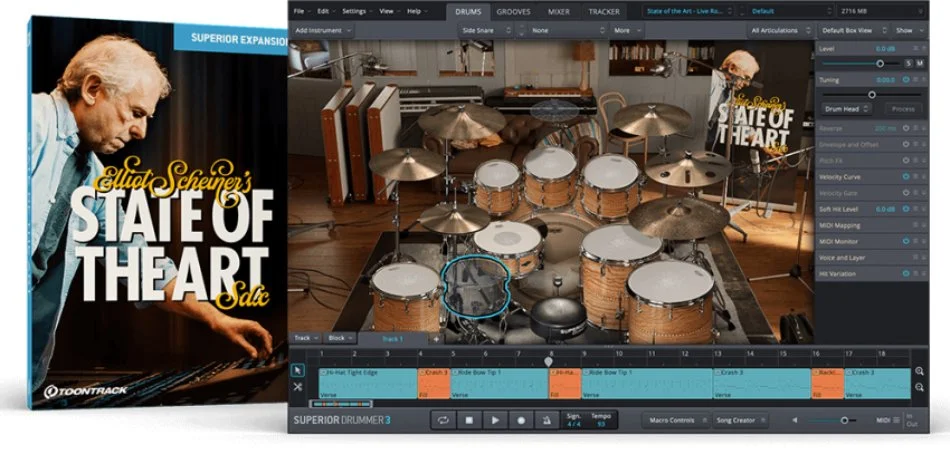Open the Settings menu
The image size is (950, 464).
click(357, 11)
